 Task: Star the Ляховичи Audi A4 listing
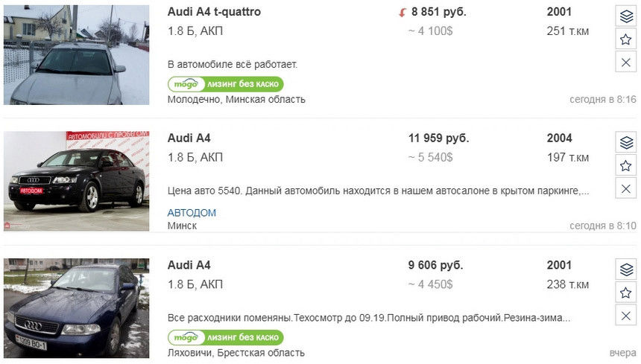tap(626, 293)
